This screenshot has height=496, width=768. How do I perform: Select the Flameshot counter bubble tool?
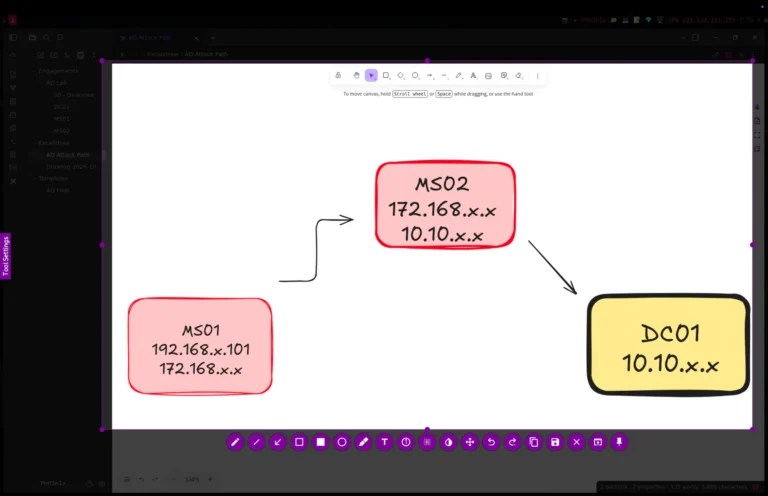[406, 442]
